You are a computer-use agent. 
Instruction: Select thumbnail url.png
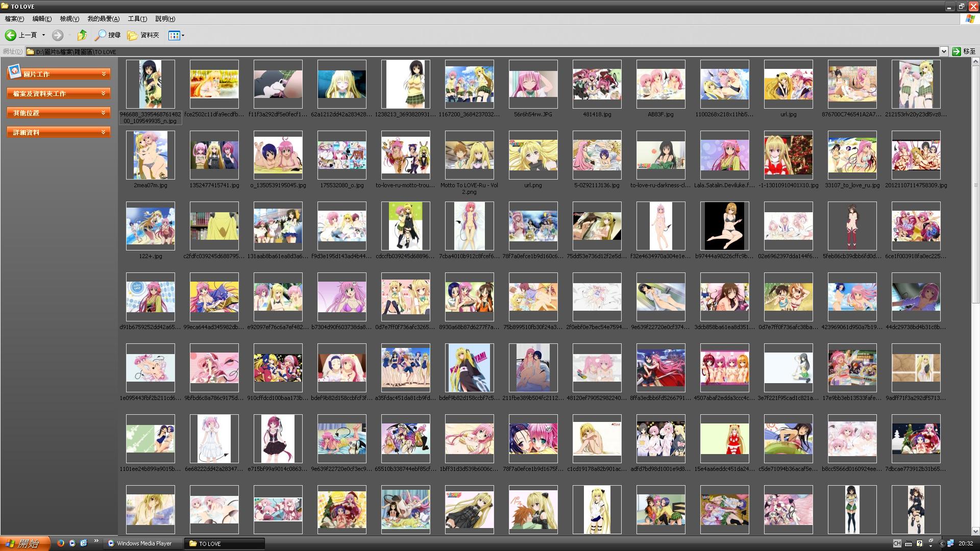(x=533, y=155)
